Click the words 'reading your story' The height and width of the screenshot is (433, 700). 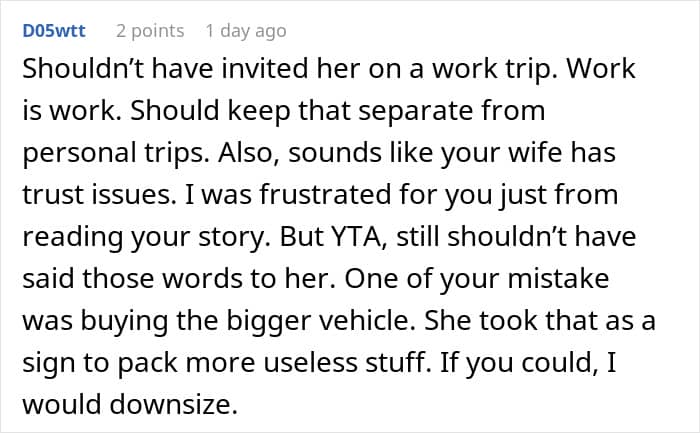pos(147,237)
